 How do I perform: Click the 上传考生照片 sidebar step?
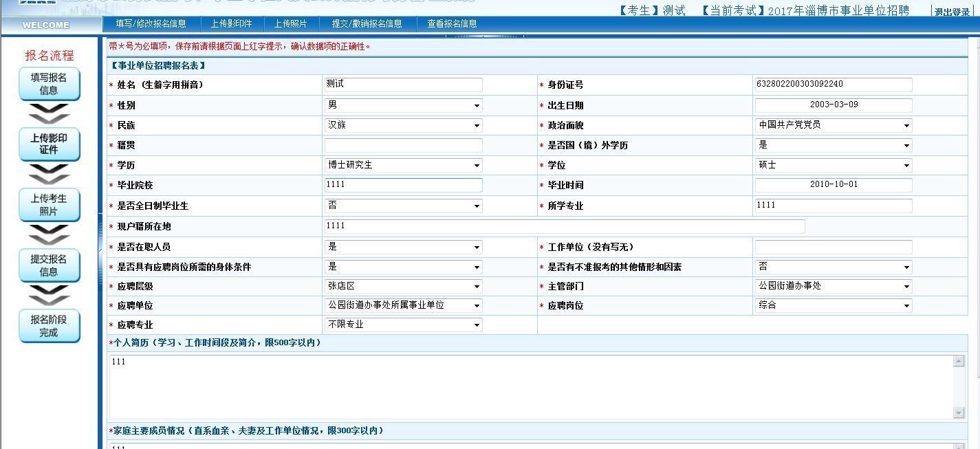pos(49,204)
